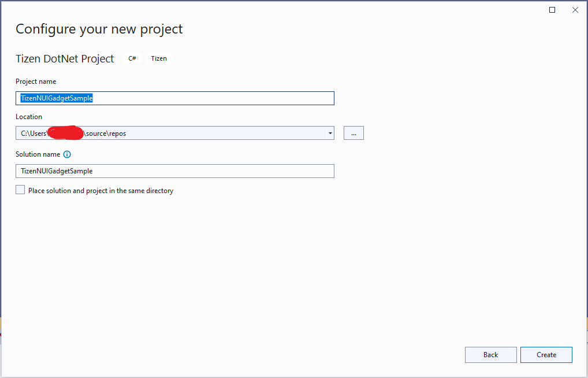Click the Solution name text field

coord(173,171)
